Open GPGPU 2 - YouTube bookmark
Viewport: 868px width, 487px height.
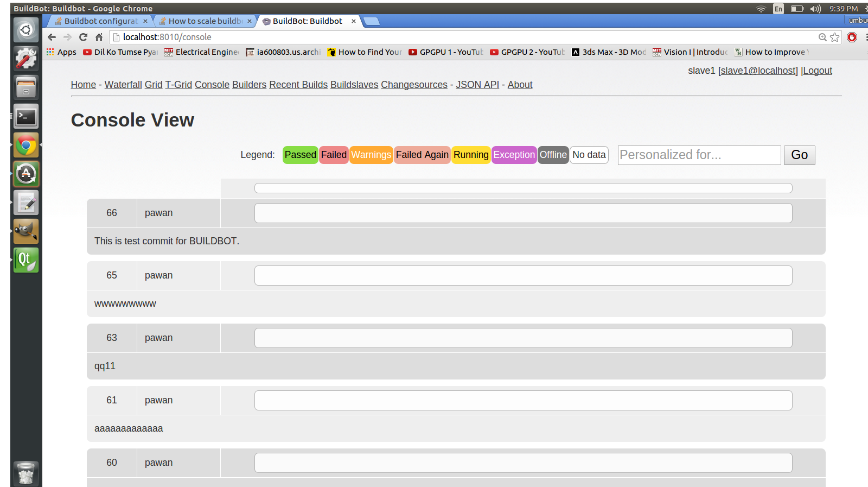coord(527,52)
